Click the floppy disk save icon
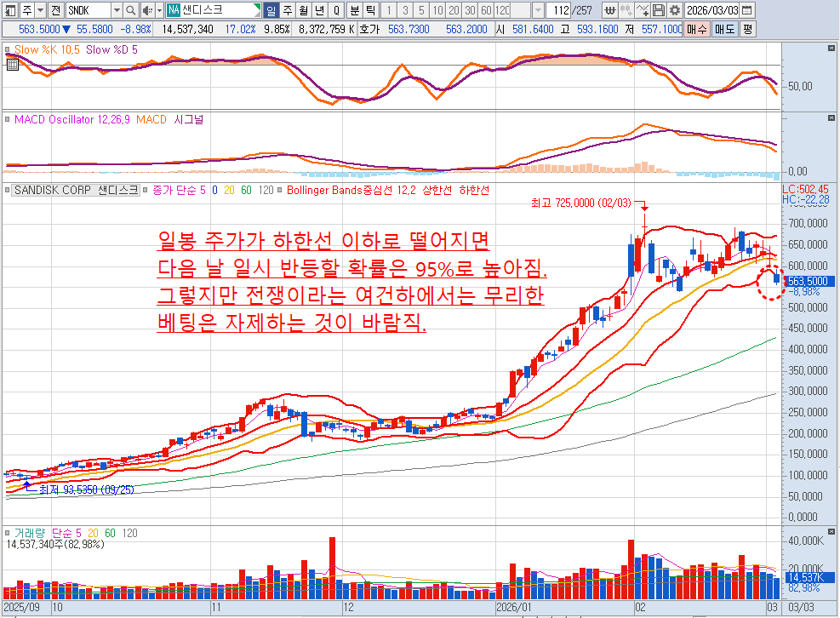This screenshot has width=840, height=618. point(658,10)
